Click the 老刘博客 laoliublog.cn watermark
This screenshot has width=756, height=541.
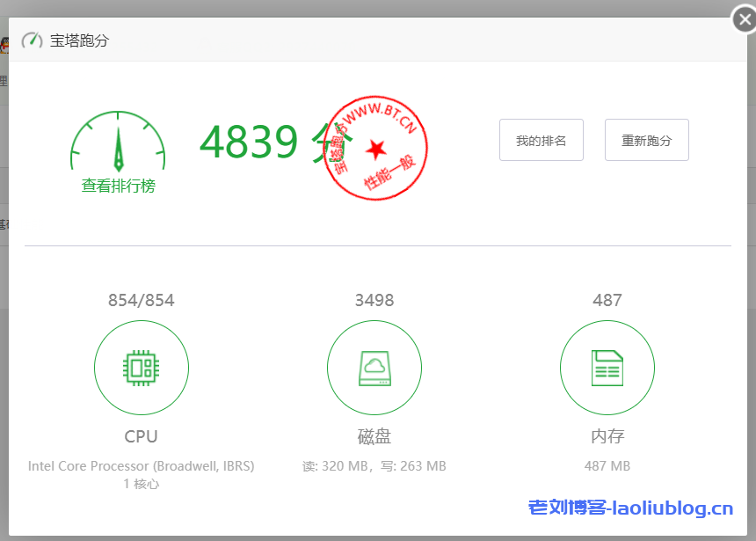coord(630,508)
